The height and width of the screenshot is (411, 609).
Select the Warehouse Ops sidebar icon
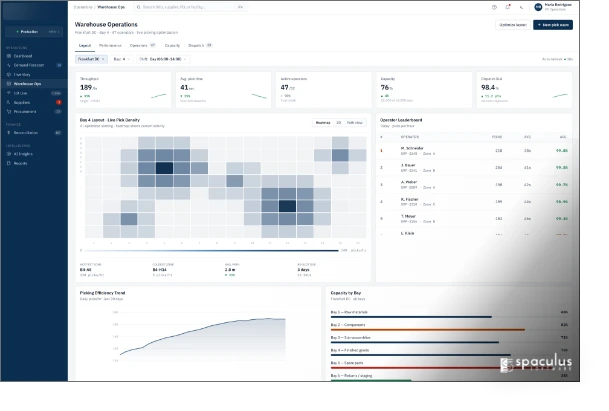click(x=9, y=84)
